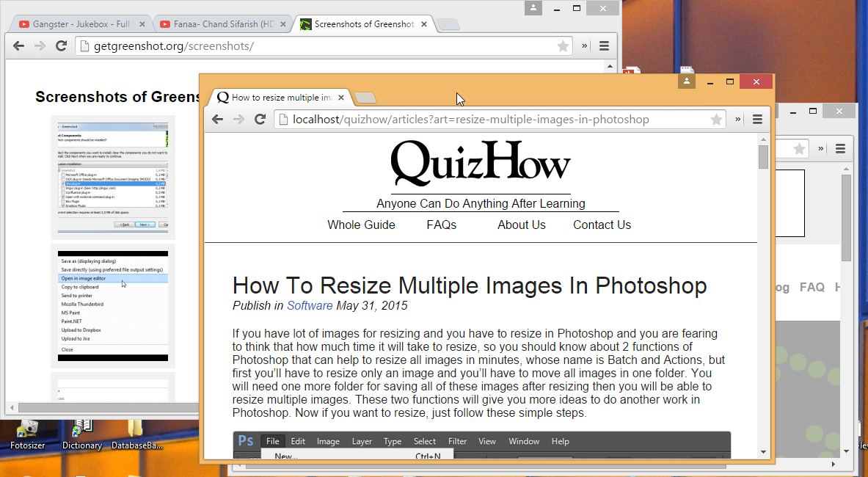Viewport: 868px width, 477px height.
Task: Click View menu in Photoshop screenshot
Action: (487, 441)
